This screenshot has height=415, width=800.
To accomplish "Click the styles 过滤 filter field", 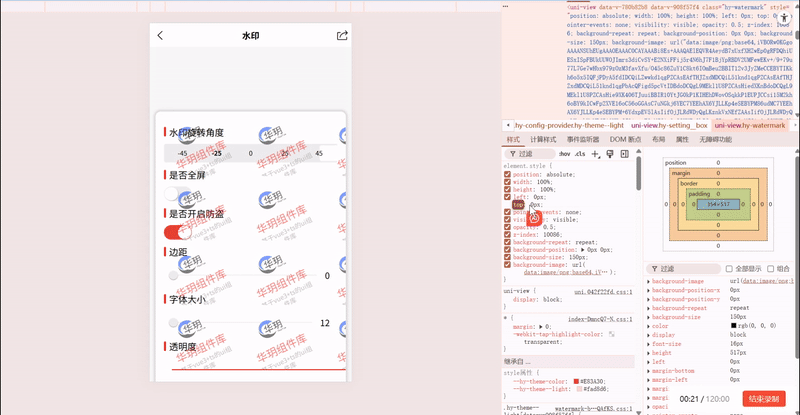I will click(530, 154).
